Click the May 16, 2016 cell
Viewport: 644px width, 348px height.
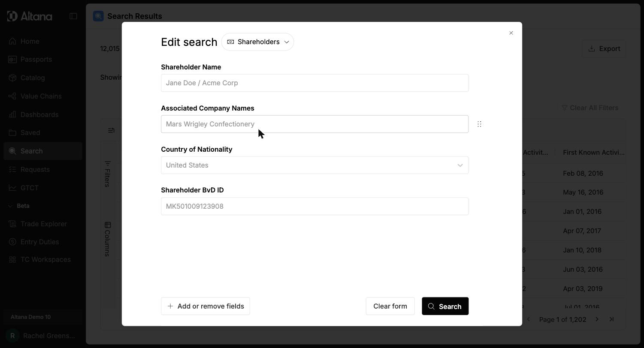coord(583,192)
